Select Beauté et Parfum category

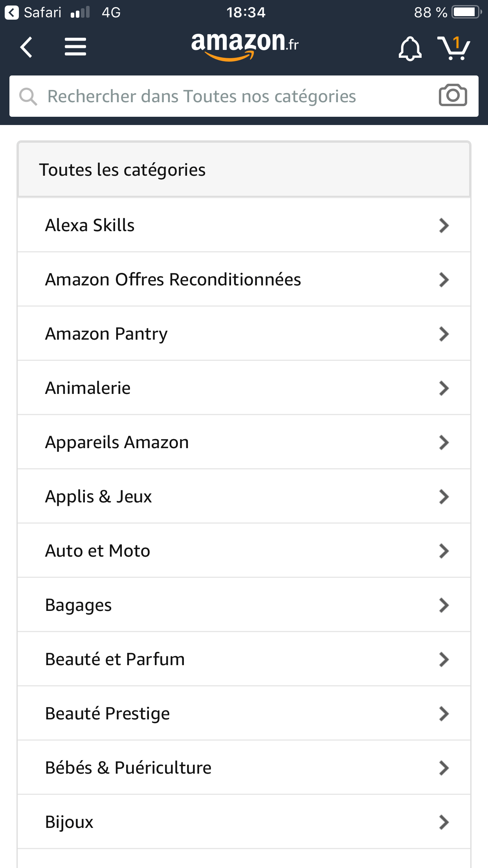[115, 659]
